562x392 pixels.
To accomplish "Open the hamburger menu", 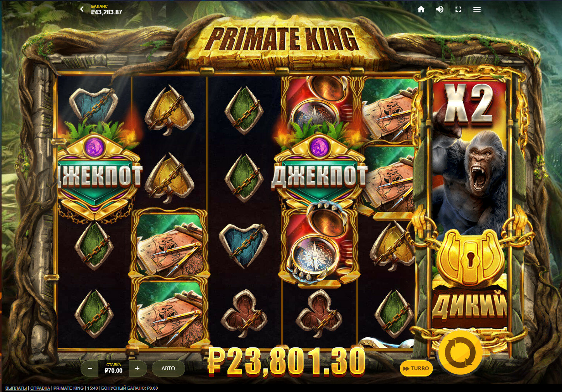I will point(477,9).
